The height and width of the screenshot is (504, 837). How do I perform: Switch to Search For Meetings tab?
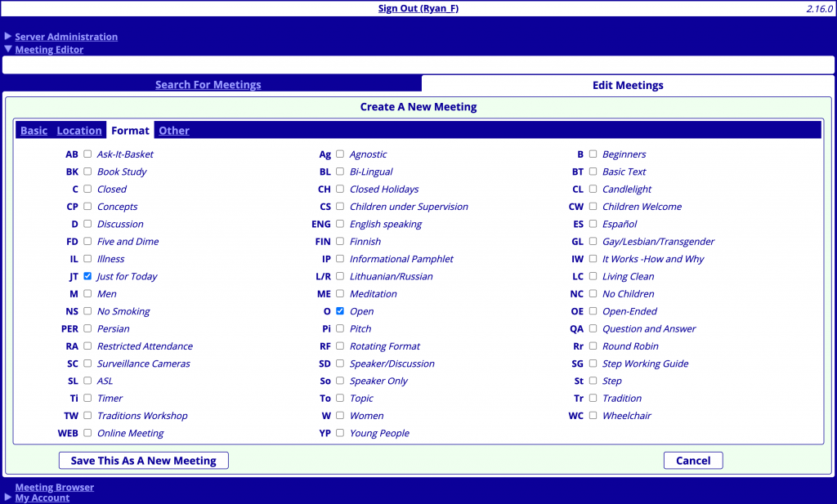(x=208, y=85)
